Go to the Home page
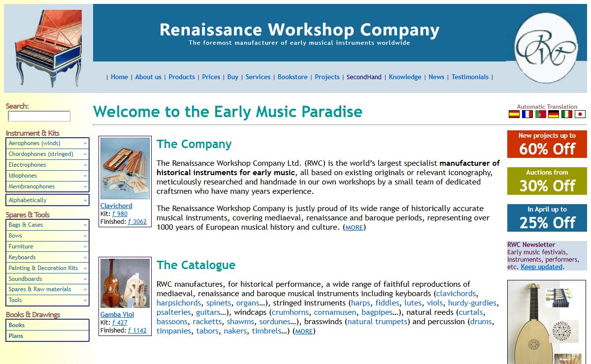 119,77
